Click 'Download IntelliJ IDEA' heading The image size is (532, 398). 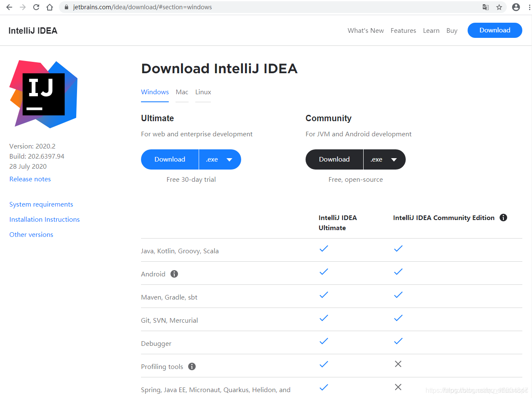click(x=219, y=69)
